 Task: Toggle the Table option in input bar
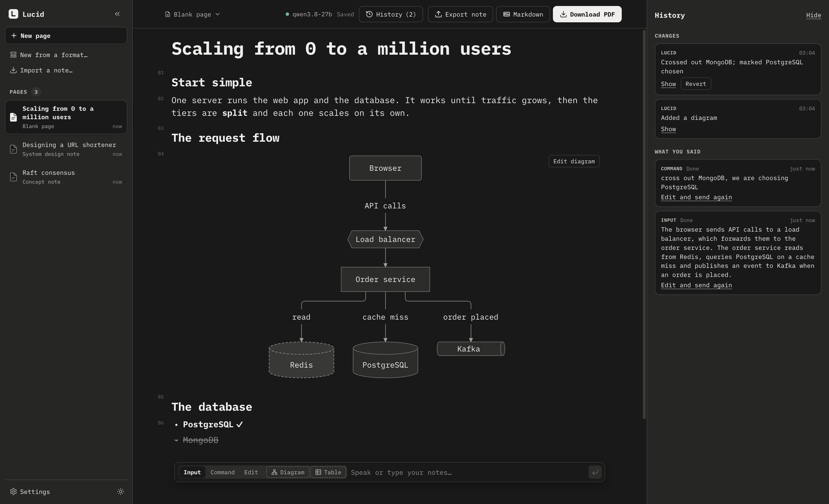[328, 472]
